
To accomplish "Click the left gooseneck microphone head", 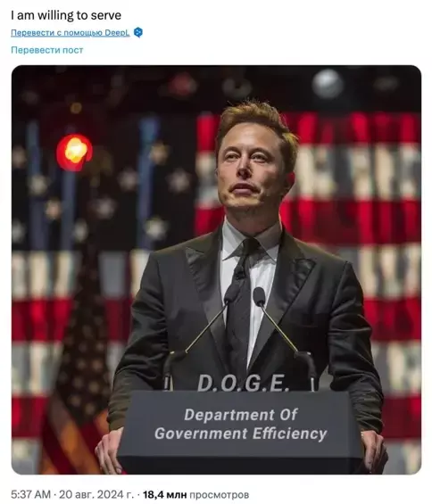I will click(x=231, y=293).
